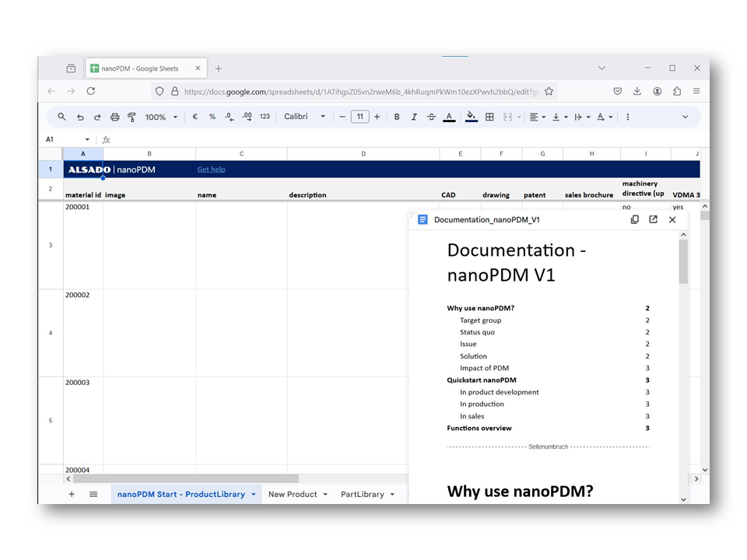Apply currency format to cells
Image resolution: width=747 pixels, height=560 pixels.
(195, 117)
